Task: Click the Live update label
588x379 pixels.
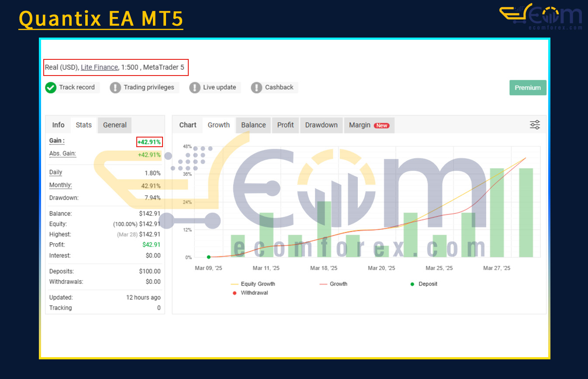Action: [220, 87]
